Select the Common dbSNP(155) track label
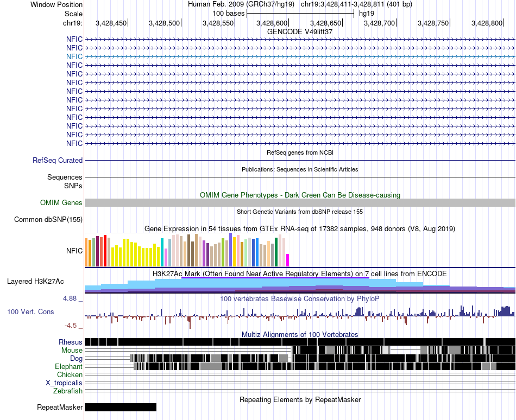Image resolution: width=516 pixels, height=420 pixels. (48, 219)
